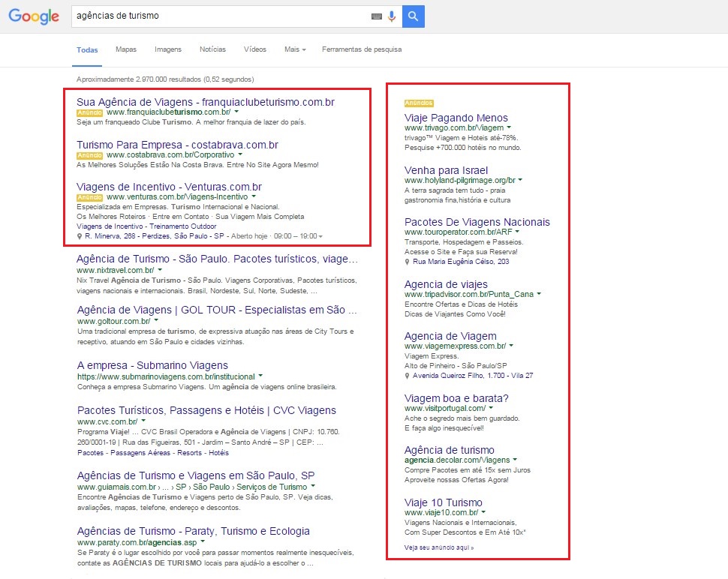This screenshot has height=579, width=728.
Task: Click the Avenida Queiroz Filho, 1.700 address
Action: (x=473, y=376)
